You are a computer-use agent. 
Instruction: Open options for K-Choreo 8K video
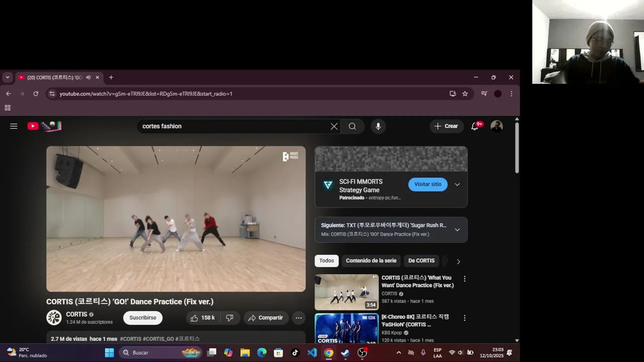464,318
